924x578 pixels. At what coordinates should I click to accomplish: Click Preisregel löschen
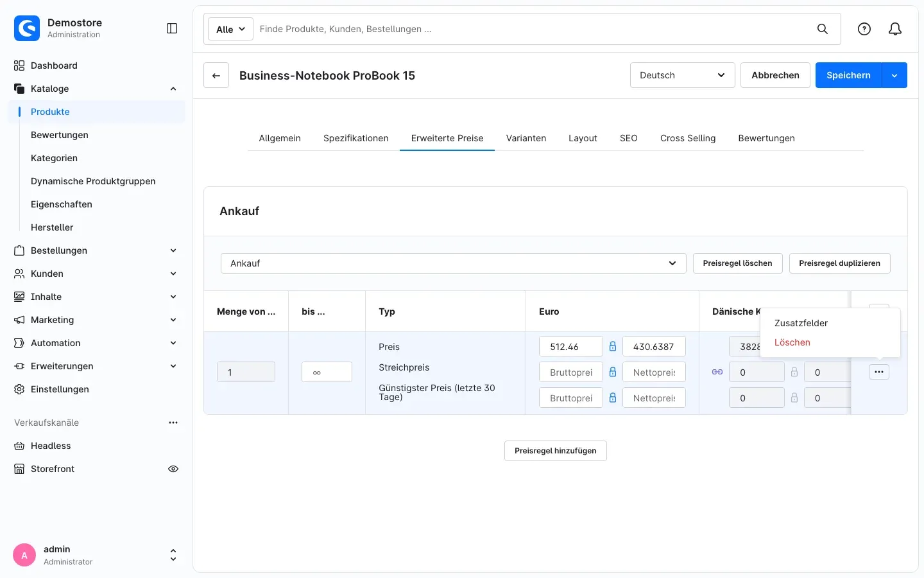[x=738, y=263]
